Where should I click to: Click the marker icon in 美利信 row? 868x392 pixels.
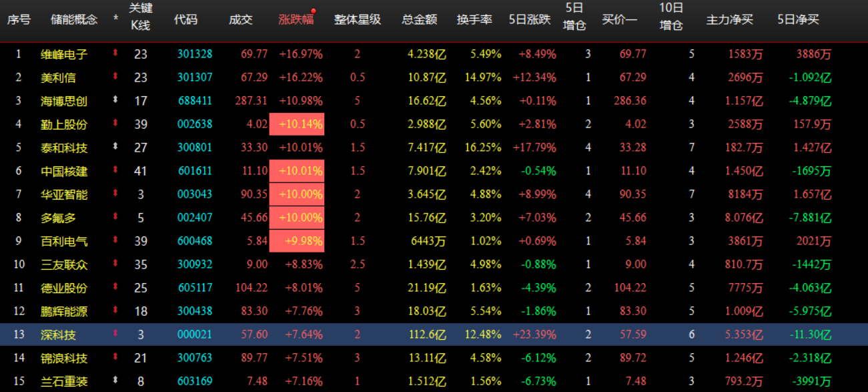click(x=115, y=76)
